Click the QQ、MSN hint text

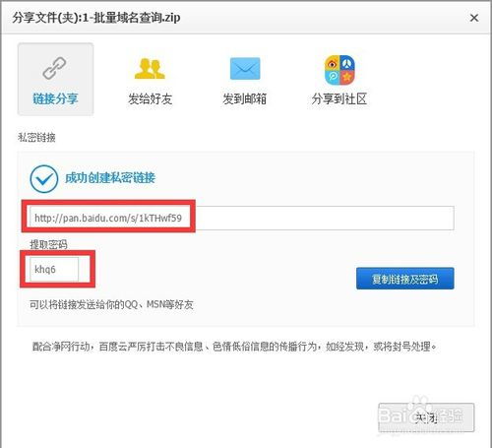coord(111,304)
